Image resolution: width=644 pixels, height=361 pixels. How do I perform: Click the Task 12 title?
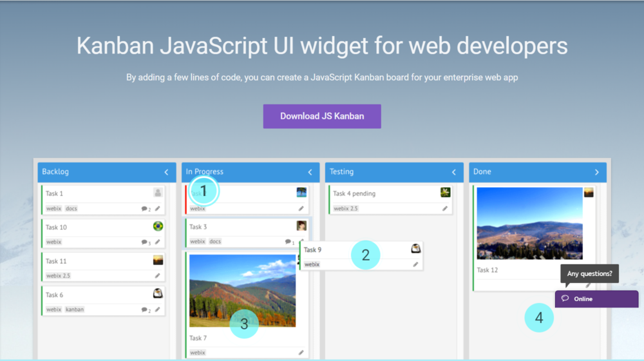pos(487,270)
